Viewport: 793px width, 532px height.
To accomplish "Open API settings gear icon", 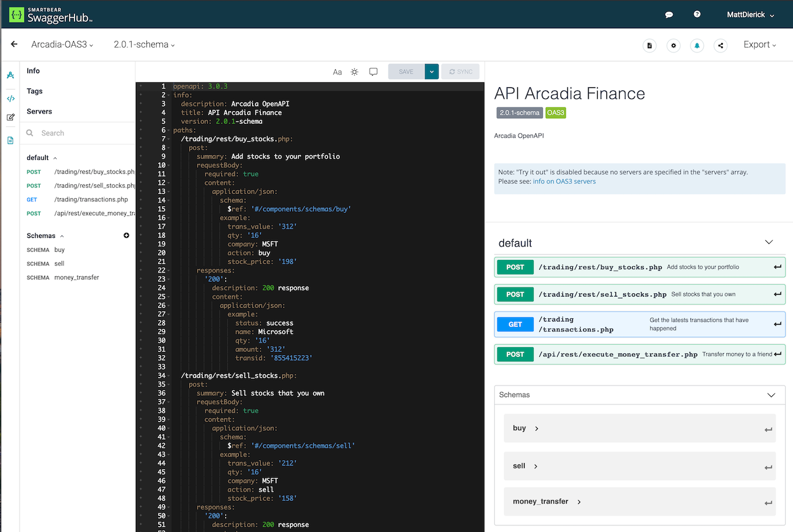I will click(x=673, y=45).
